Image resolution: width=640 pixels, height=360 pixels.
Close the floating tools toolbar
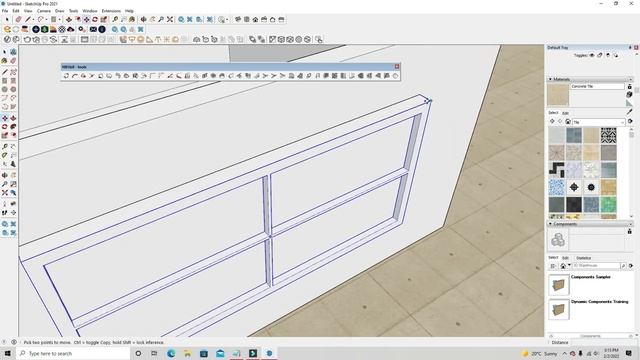397,67
